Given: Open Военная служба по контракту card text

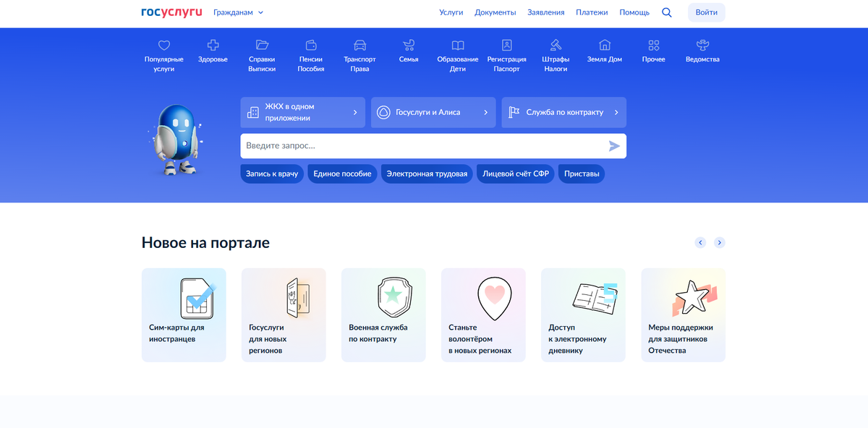Looking at the screenshot, I should click(x=378, y=333).
